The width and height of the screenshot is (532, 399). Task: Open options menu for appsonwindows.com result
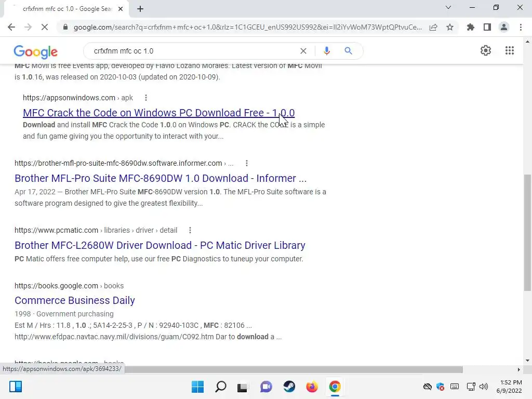click(x=146, y=98)
